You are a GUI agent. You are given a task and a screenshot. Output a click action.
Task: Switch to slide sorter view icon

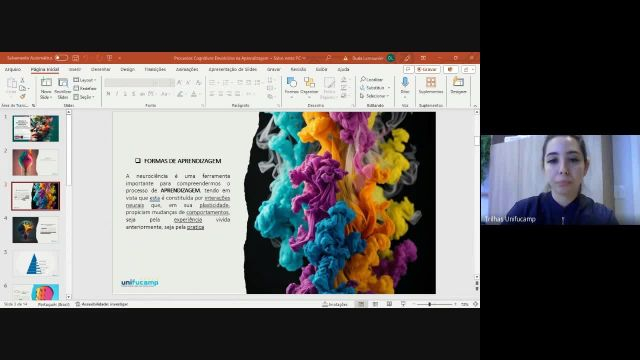click(375, 304)
